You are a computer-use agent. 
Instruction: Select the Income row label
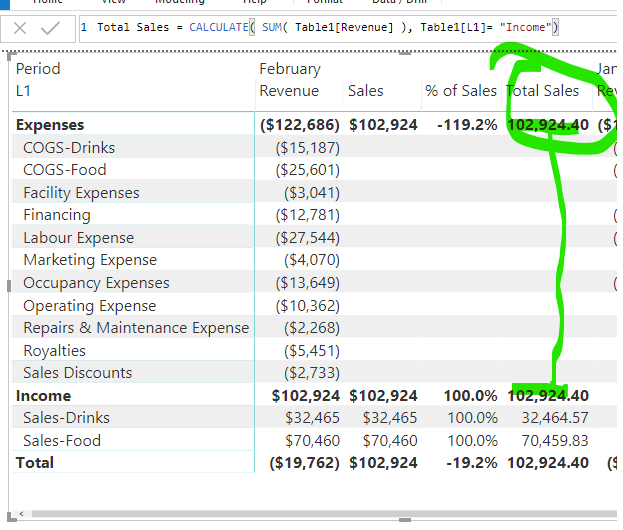[x=43, y=396]
